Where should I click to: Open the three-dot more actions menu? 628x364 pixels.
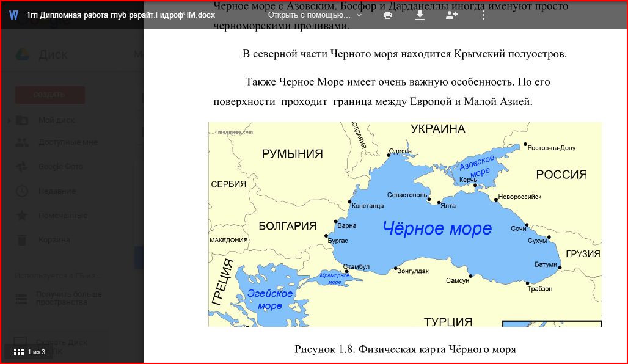pyautogui.click(x=483, y=15)
